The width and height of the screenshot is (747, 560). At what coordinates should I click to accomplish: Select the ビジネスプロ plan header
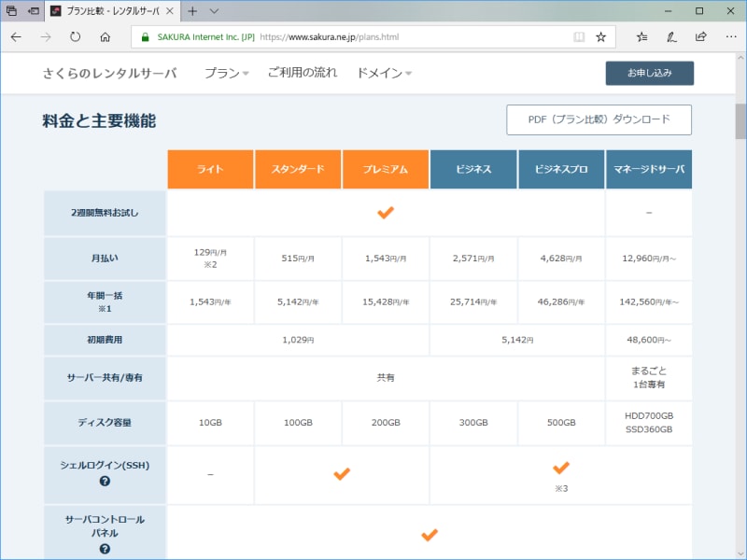click(561, 170)
